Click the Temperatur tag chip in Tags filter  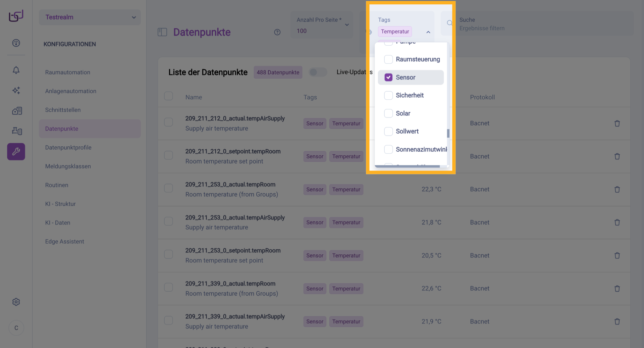[x=394, y=31]
